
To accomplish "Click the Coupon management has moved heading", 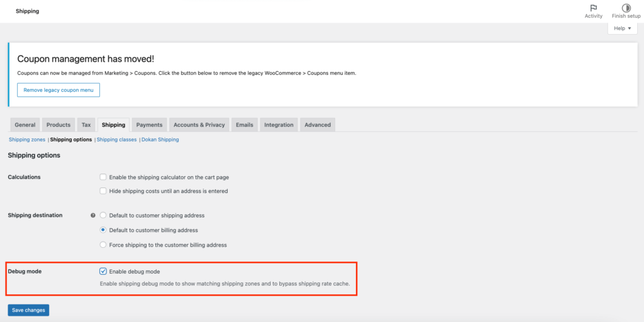I will [x=86, y=58].
